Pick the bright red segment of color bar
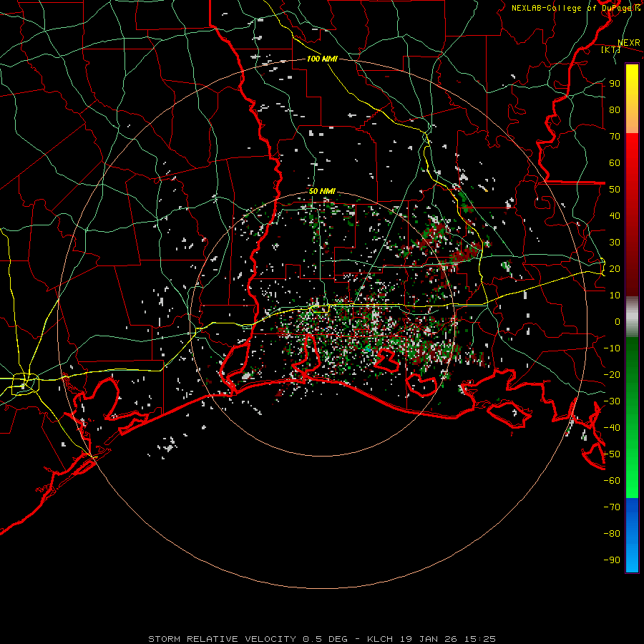This screenshot has height=644, width=644. (632, 165)
